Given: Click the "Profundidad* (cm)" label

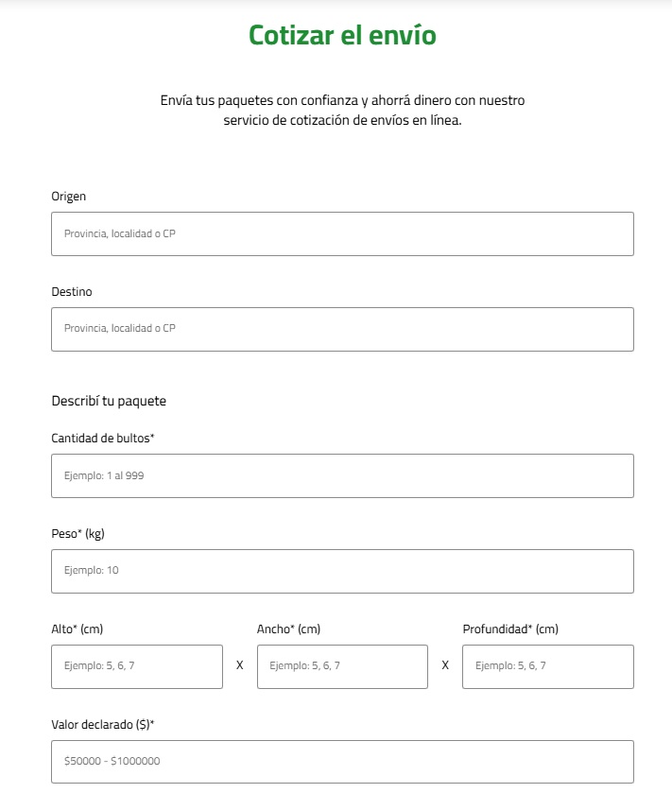Looking at the screenshot, I should (x=510, y=629).
